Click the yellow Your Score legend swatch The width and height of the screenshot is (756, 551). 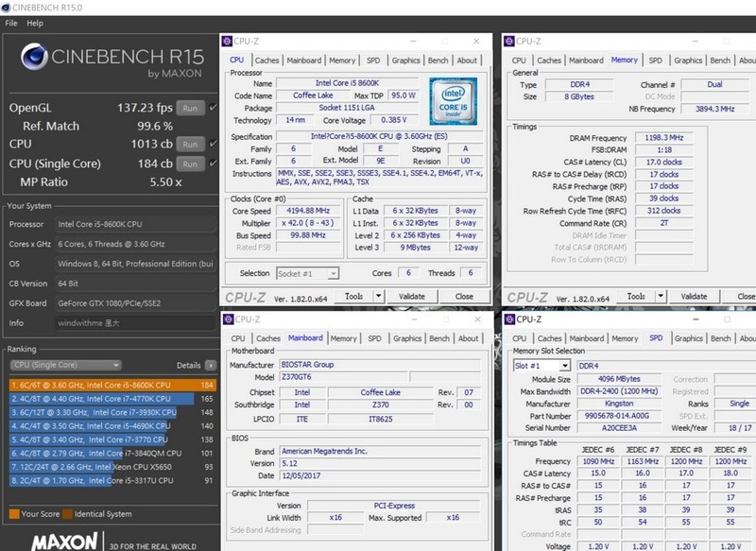pos(15,514)
